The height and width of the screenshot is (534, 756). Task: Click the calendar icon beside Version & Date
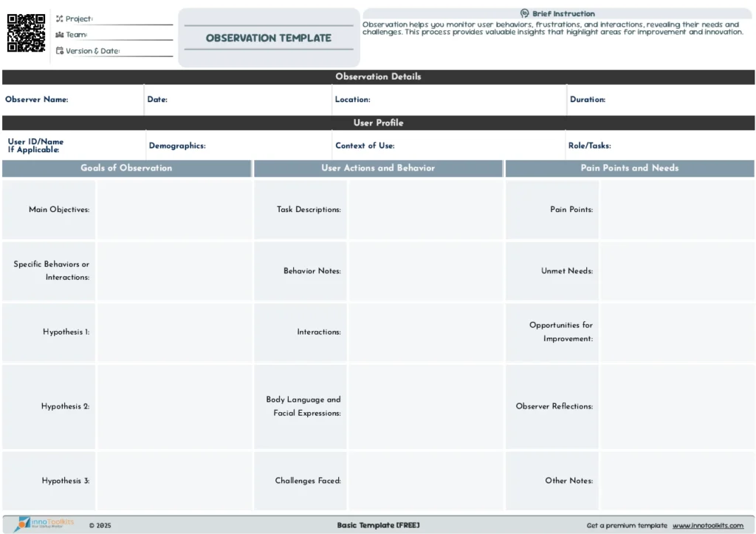(x=60, y=51)
